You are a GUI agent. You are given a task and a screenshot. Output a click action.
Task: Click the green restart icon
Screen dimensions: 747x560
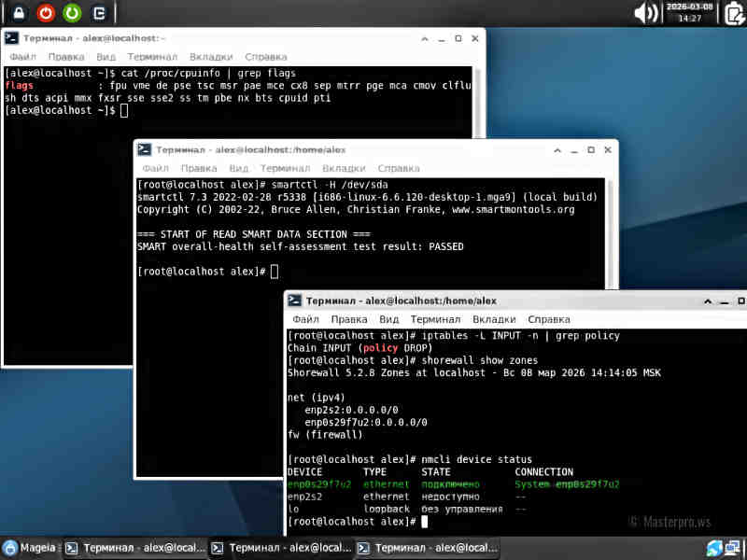coord(72,12)
